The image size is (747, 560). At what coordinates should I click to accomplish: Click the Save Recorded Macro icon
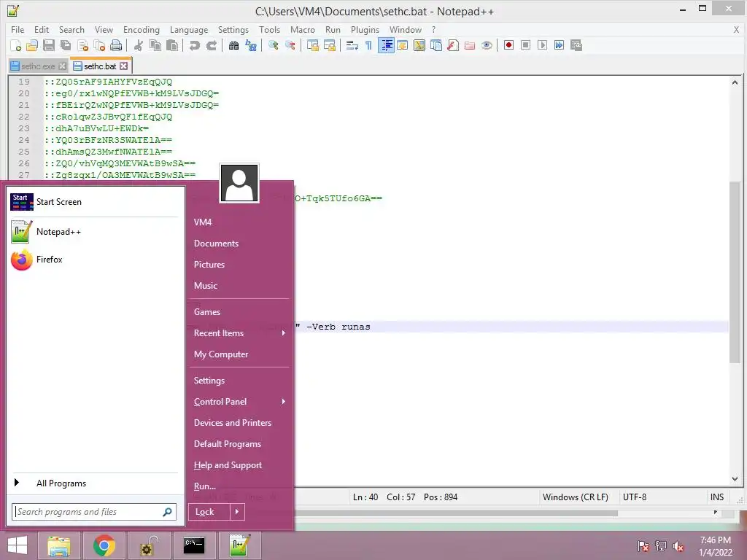coord(576,45)
